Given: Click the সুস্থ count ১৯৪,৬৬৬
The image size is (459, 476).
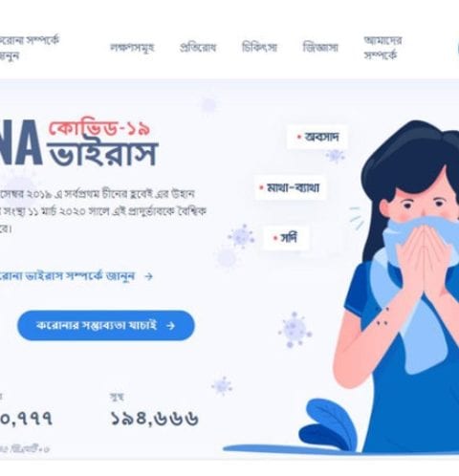Looking at the screenshot, I should [x=154, y=419].
